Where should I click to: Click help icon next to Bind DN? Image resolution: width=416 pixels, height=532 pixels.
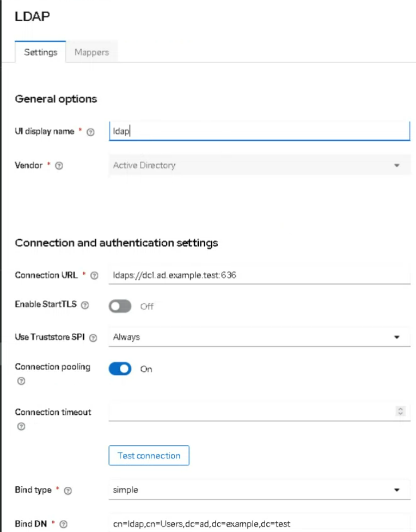point(64,524)
